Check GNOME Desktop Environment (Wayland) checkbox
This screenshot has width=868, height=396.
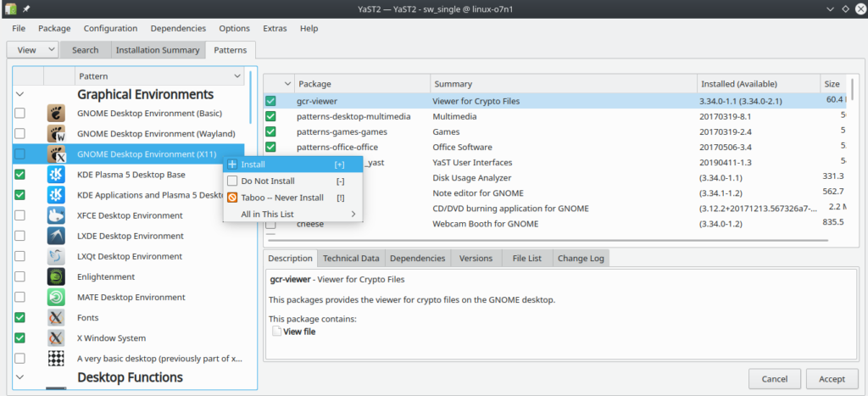click(20, 133)
